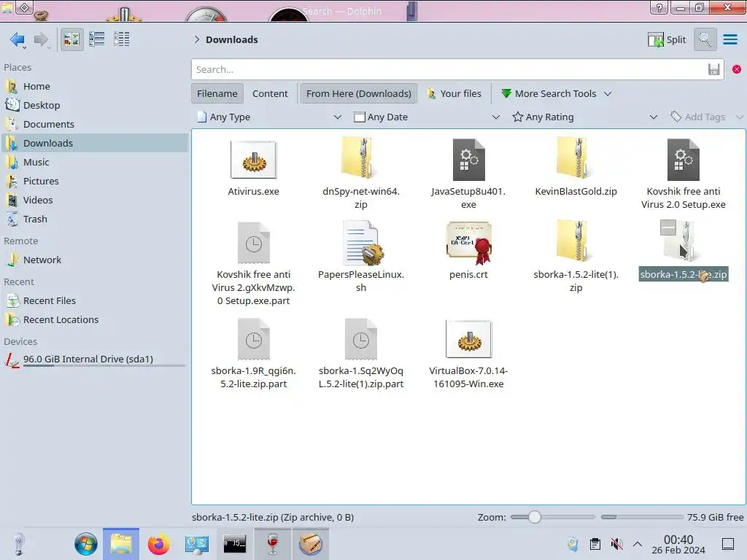
Task: Open the Add Tags dropdown
Action: pos(705,117)
